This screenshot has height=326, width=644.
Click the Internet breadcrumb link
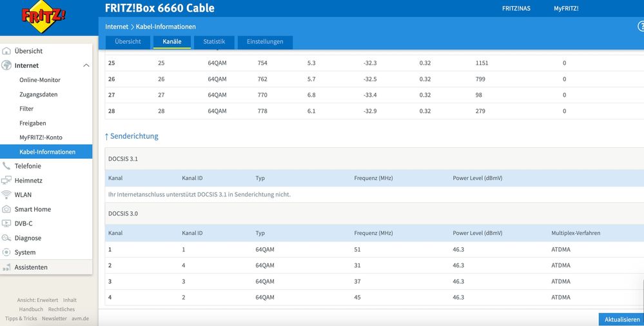pos(117,26)
